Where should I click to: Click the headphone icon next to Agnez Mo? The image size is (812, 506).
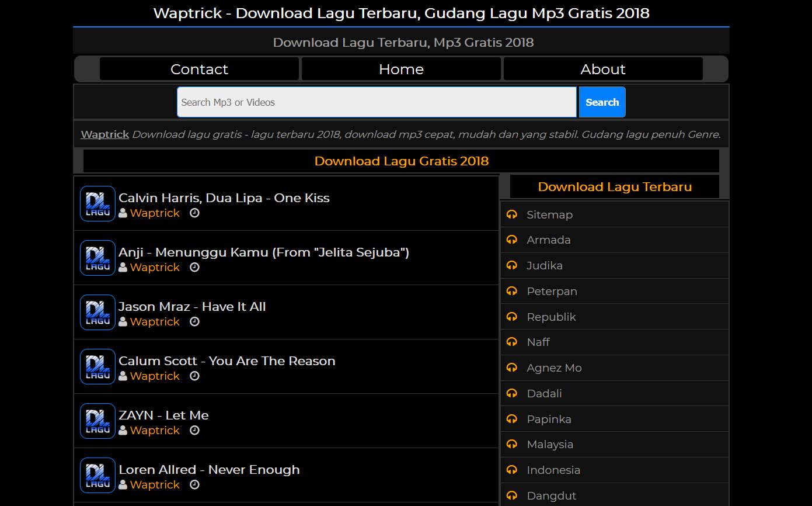[512, 368]
